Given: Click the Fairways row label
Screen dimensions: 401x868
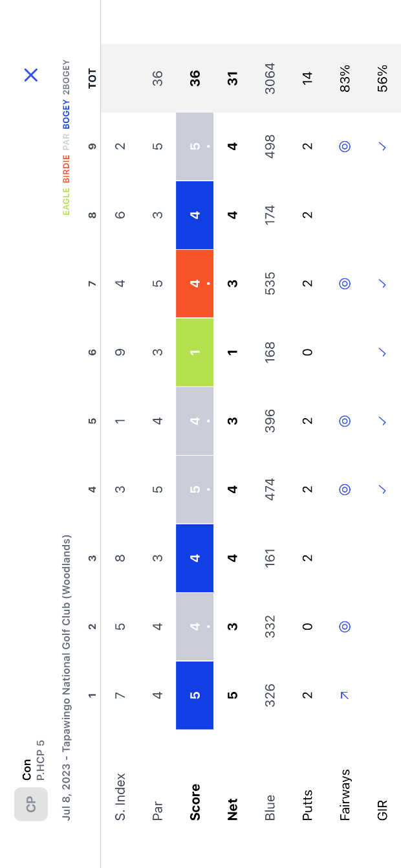Looking at the screenshot, I should (x=345, y=795).
